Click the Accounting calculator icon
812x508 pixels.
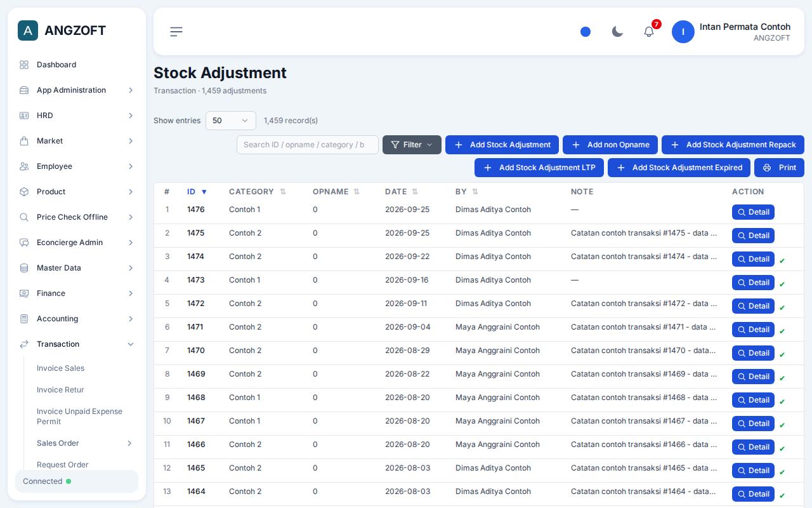pos(24,319)
